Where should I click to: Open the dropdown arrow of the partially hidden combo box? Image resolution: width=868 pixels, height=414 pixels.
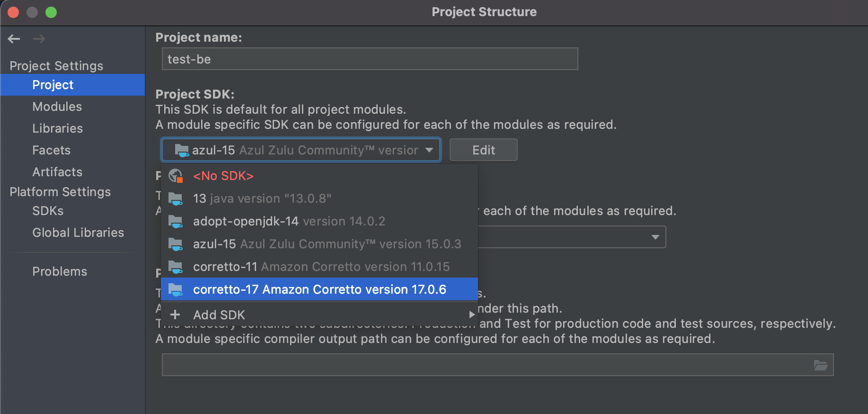click(655, 237)
